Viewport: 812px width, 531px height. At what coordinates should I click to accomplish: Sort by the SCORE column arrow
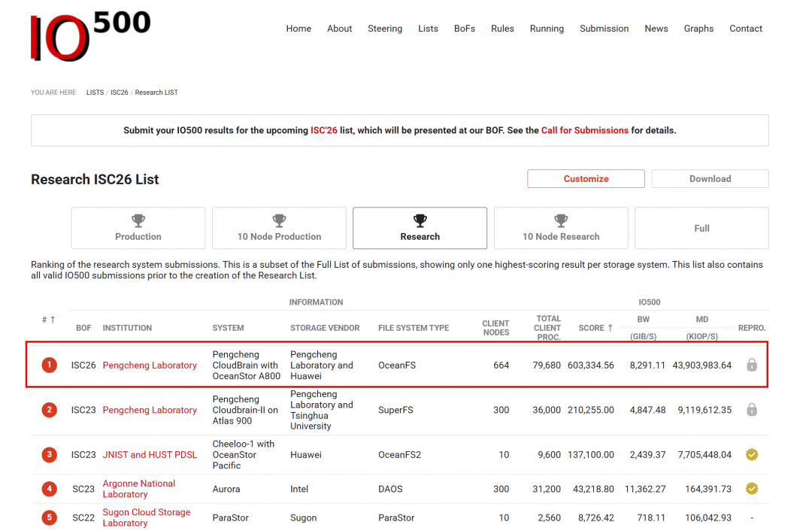pos(610,327)
